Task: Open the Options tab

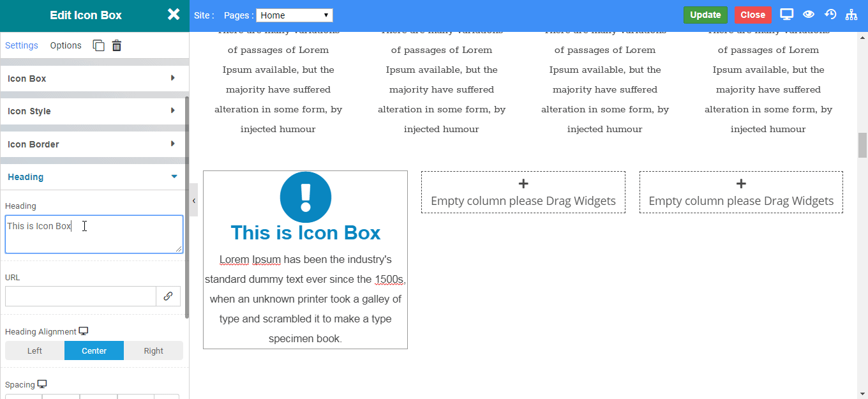Action: [66, 45]
